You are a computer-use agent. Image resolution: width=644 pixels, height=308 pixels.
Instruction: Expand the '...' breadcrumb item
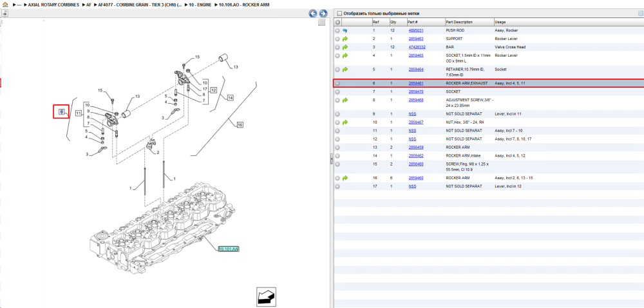point(19,5)
